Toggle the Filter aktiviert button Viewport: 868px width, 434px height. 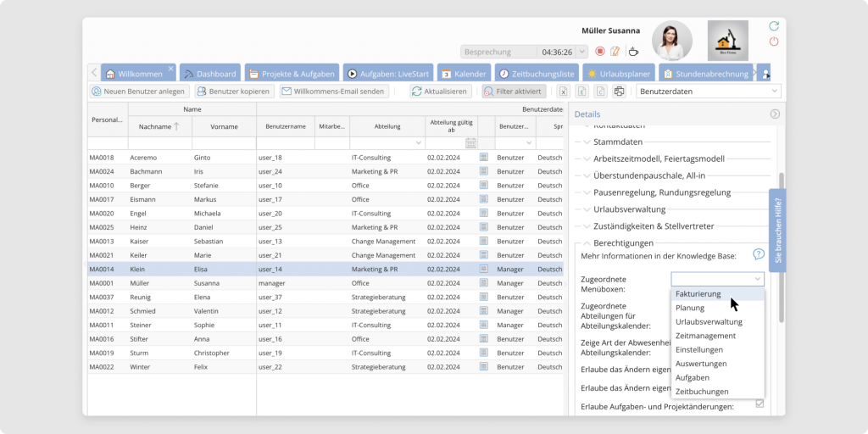point(514,92)
